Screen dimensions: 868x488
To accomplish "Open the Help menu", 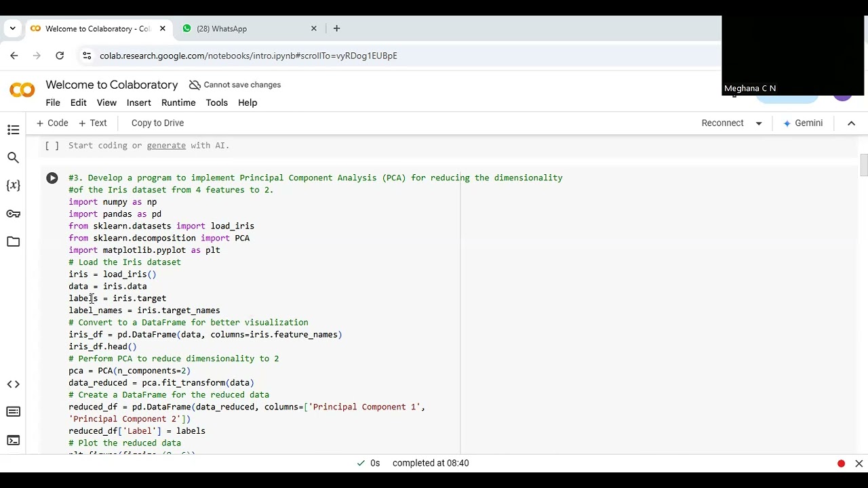I will click(x=248, y=103).
